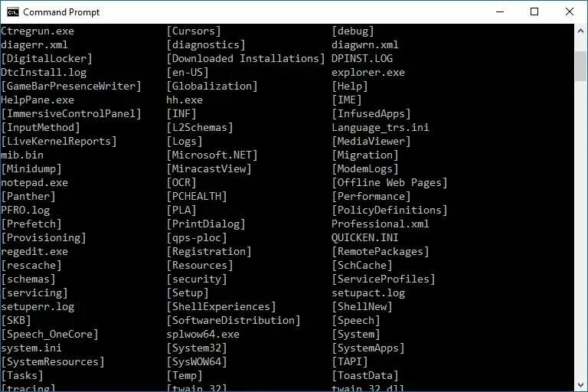Click the Professional.xml file name

380,224
